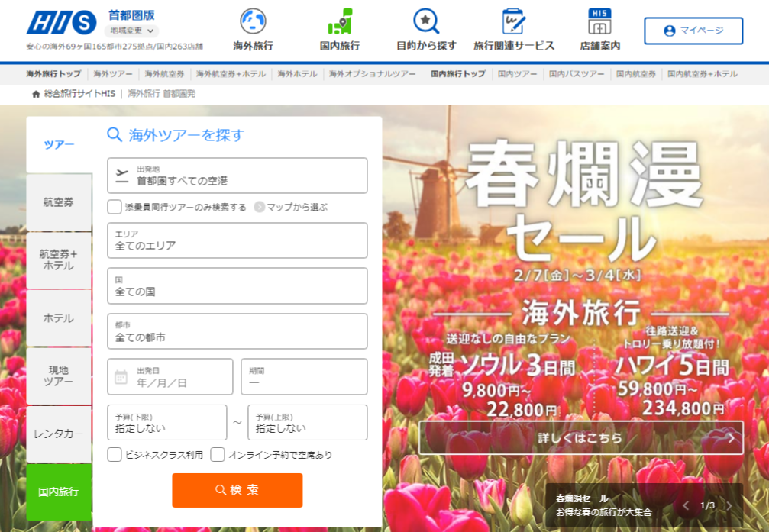The image size is (769, 532).
Task: Open マイページ button
Action: coord(693,31)
